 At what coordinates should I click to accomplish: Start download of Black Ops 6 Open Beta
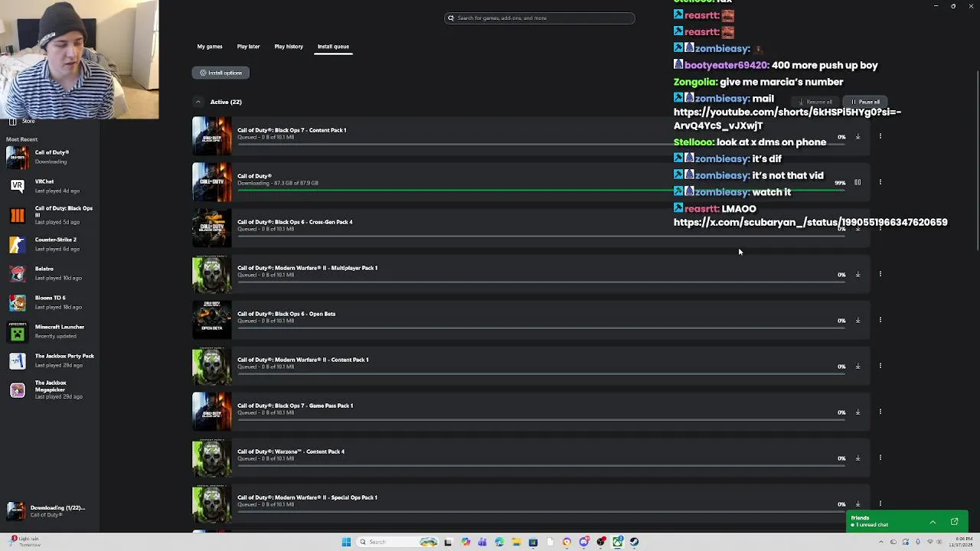[x=857, y=321]
